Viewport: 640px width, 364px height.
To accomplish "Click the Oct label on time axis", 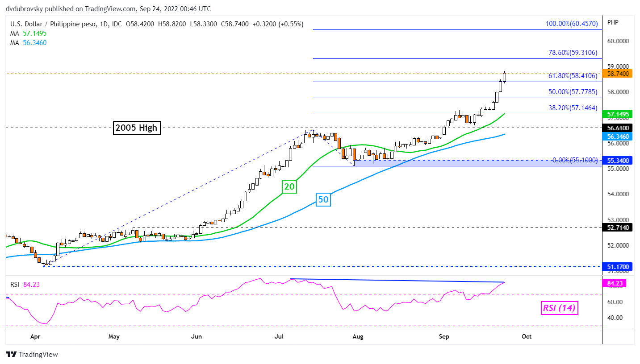I will pos(527,336).
